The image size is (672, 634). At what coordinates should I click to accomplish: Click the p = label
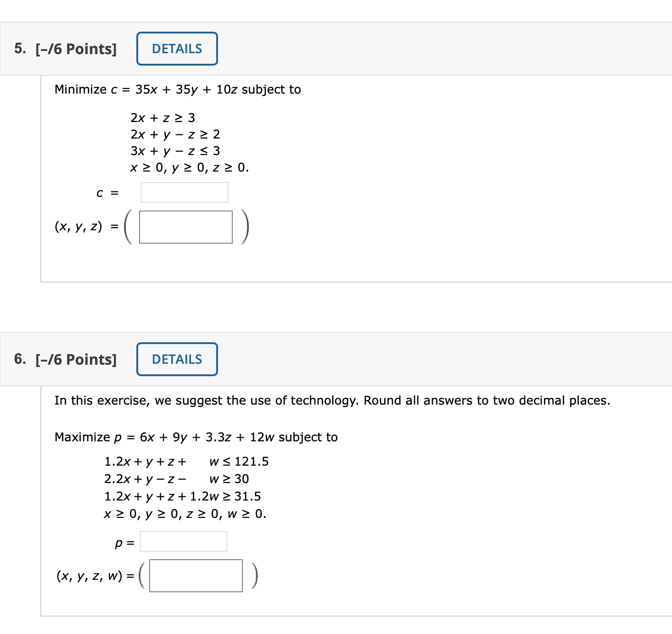(123, 541)
